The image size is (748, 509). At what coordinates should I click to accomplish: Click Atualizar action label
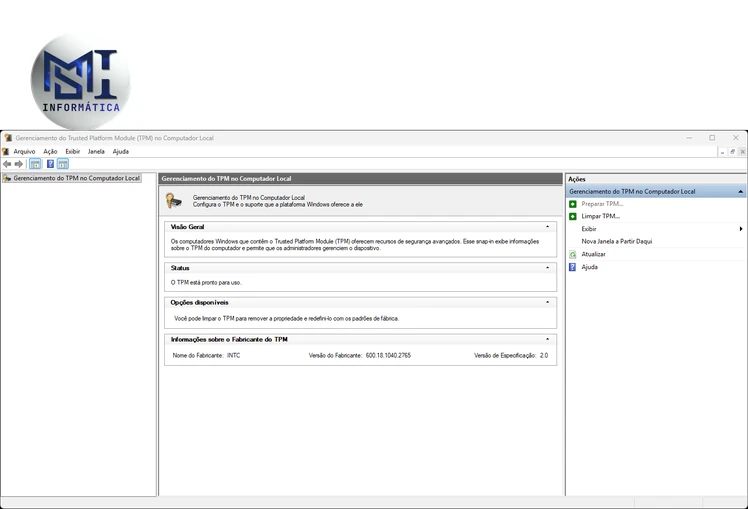[x=593, y=254]
